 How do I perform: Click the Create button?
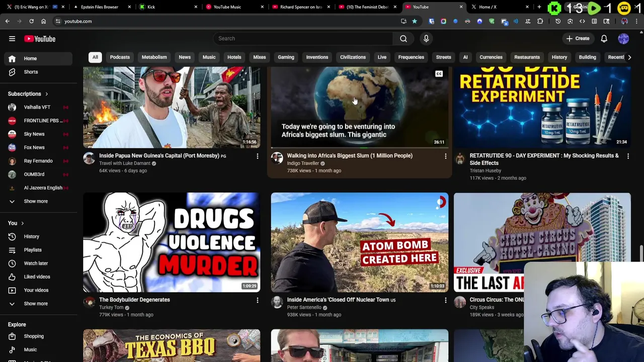[x=578, y=39]
